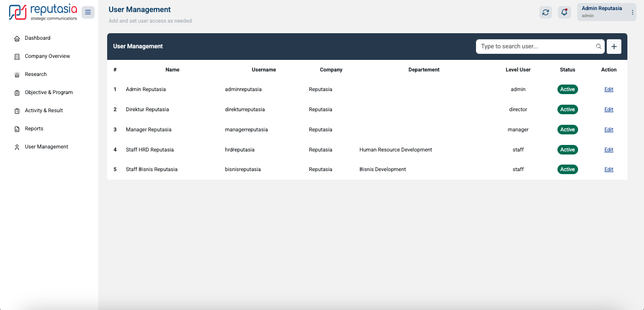This screenshot has height=310, width=644.
Task: Focus the Type to search user field
Action: (535, 46)
